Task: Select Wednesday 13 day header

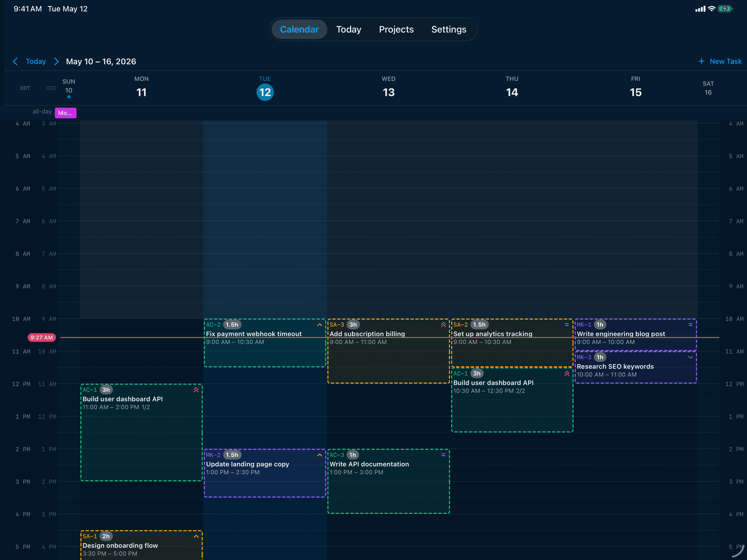Action: pos(388,88)
